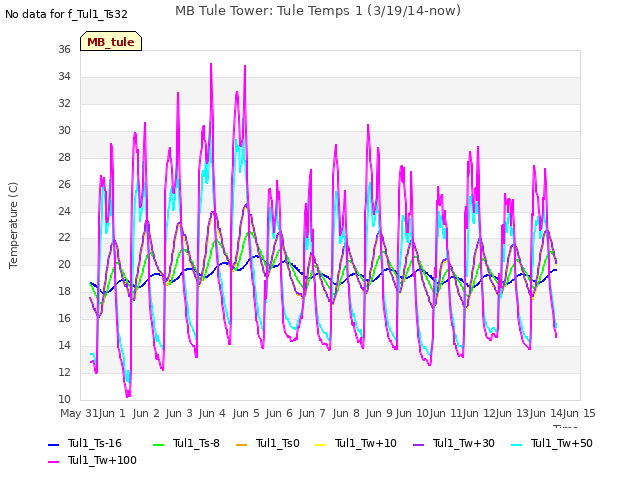Click the Jun 6 x-axis tick label

279,413
